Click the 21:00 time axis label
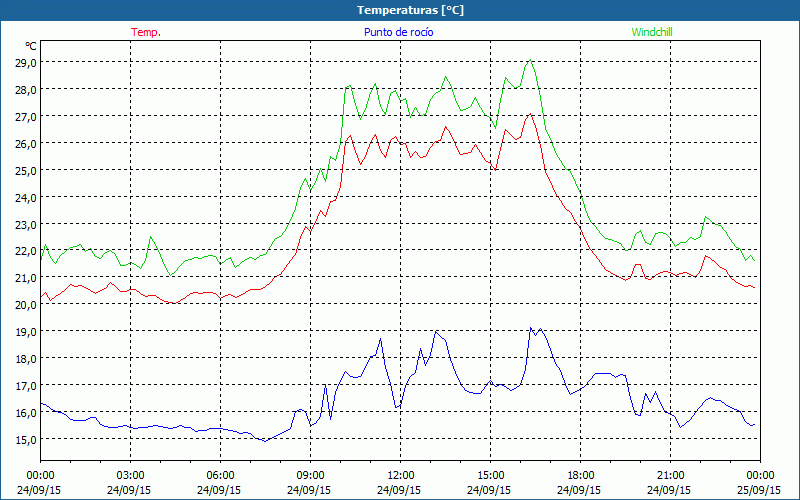This screenshot has height=500, width=800. (670, 476)
